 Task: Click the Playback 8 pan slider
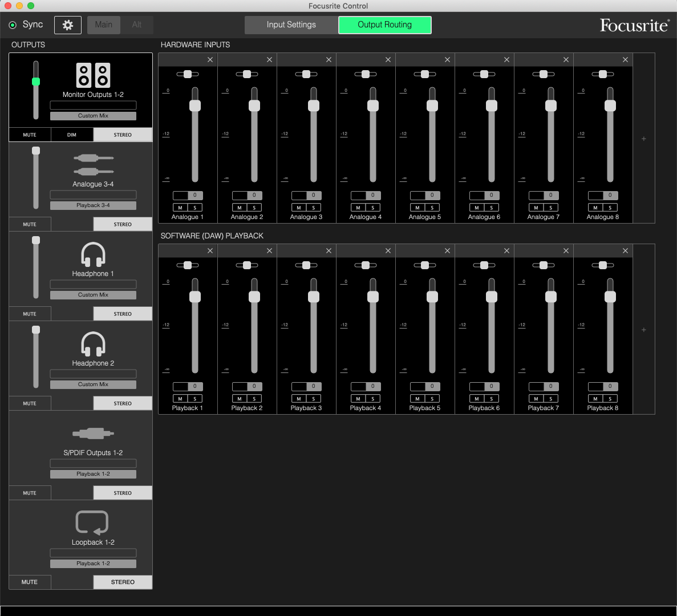[603, 265]
